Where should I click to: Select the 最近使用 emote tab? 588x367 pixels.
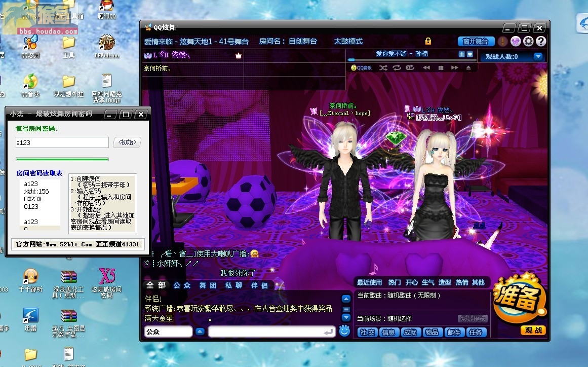(369, 282)
